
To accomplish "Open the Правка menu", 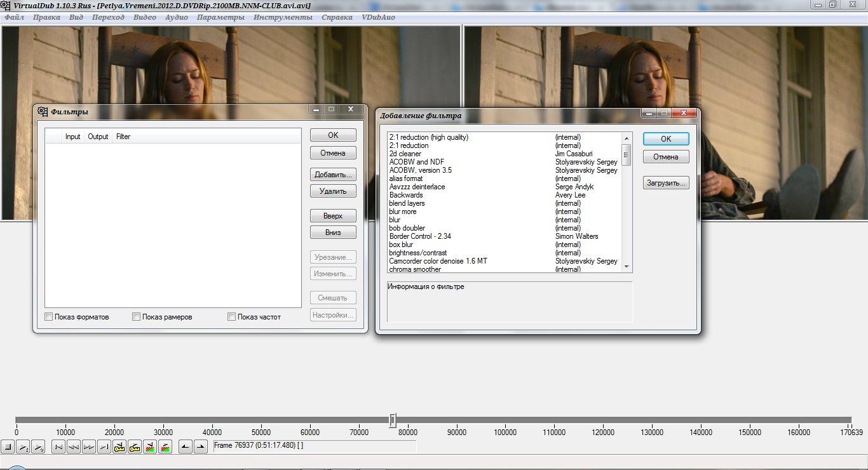I will [46, 17].
